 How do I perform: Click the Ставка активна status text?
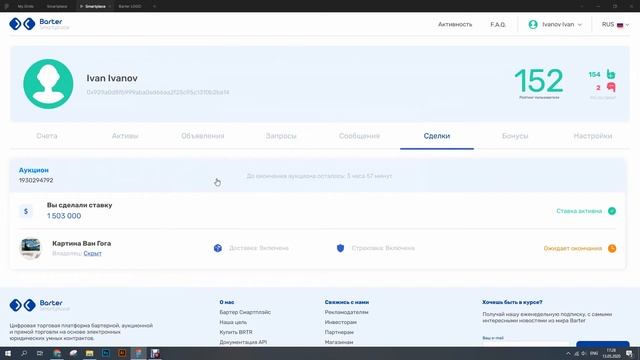tap(579, 211)
